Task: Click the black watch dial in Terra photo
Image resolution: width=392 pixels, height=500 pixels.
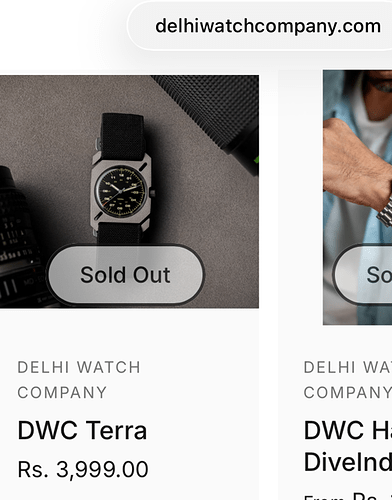Action: pyautogui.click(x=121, y=191)
